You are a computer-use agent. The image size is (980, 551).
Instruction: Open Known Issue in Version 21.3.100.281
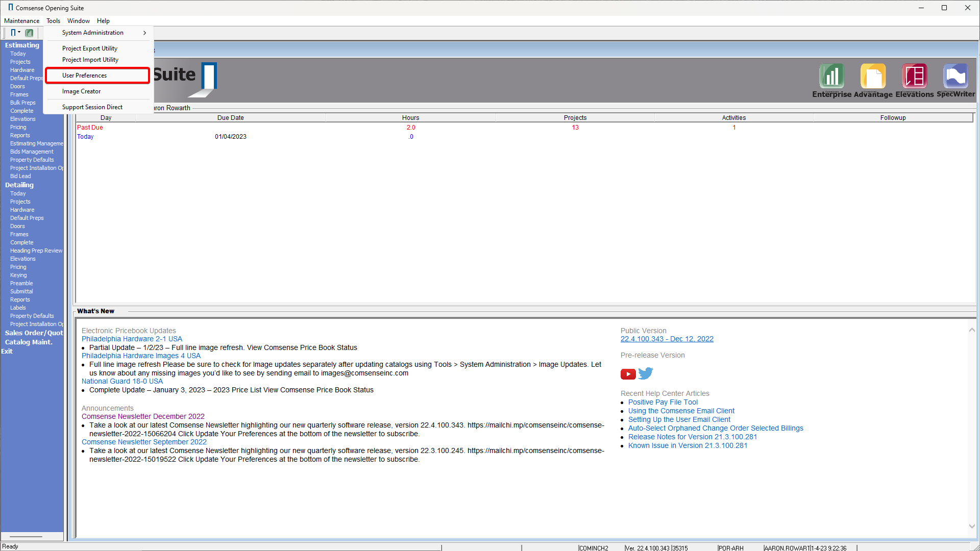pyautogui.click(x=688, y=445)
